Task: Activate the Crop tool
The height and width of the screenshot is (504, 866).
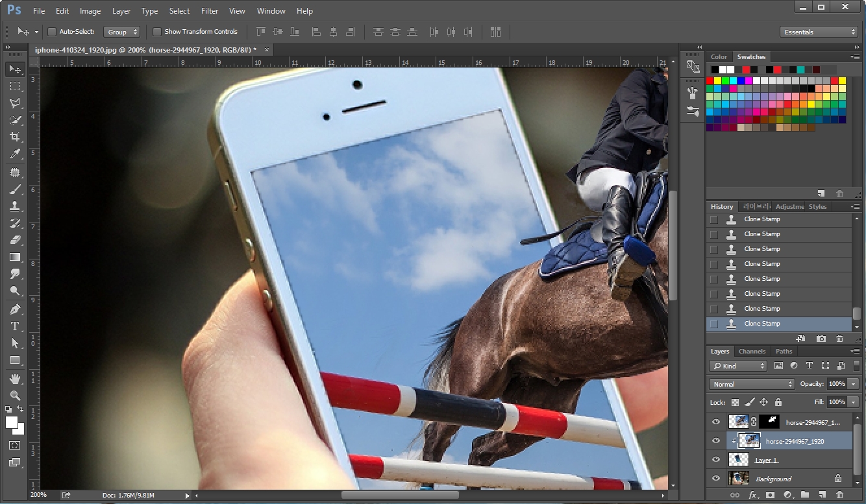Action: tap(14, 137)
